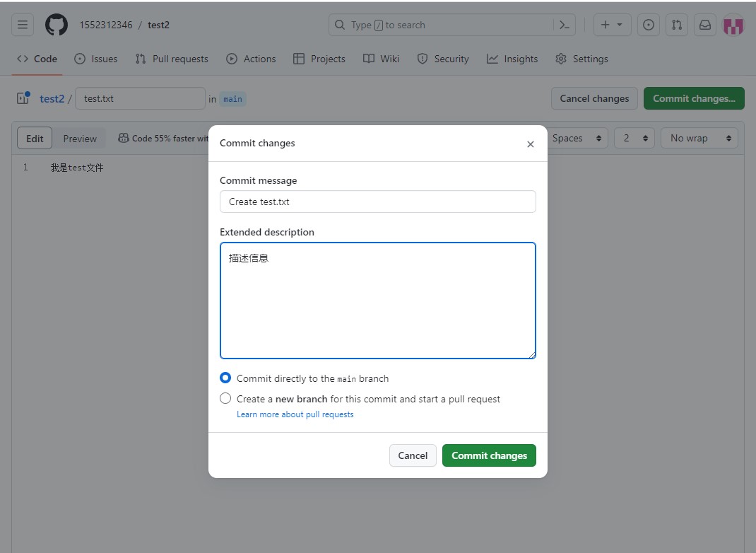Click the GitHub logo icon

point(57,25)
